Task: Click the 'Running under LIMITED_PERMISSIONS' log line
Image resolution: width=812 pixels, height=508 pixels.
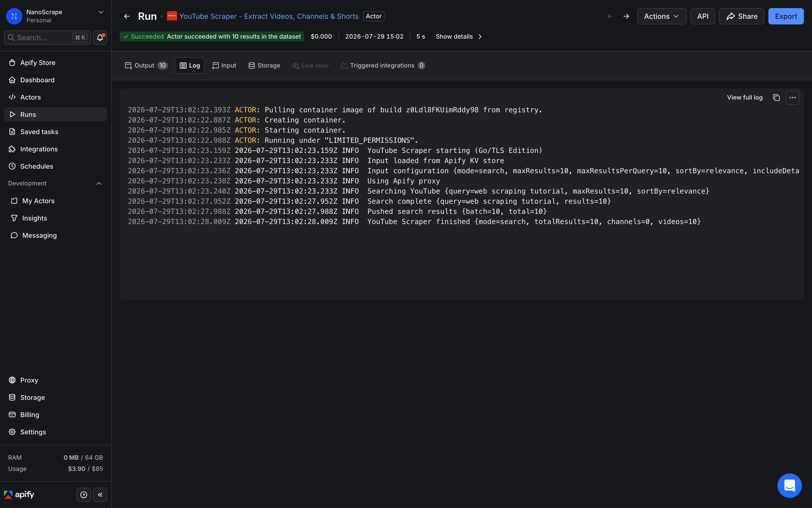Action: (x=273, y=140)
